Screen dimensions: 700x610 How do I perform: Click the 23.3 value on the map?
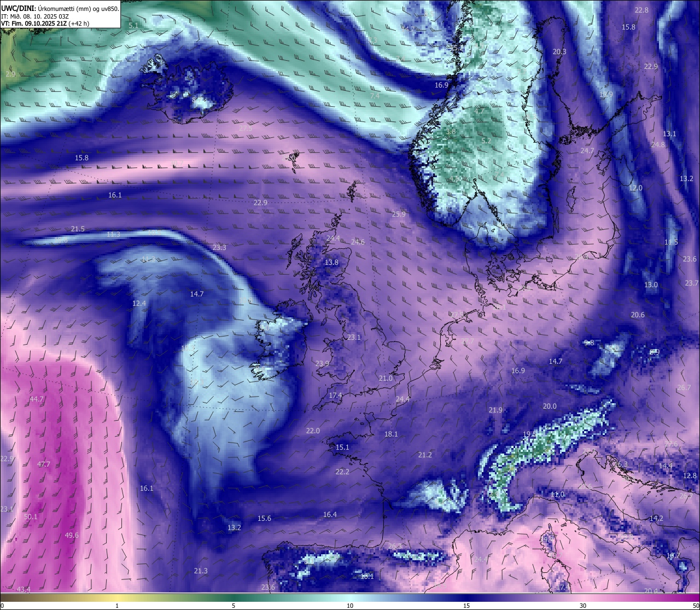(219, 248)
